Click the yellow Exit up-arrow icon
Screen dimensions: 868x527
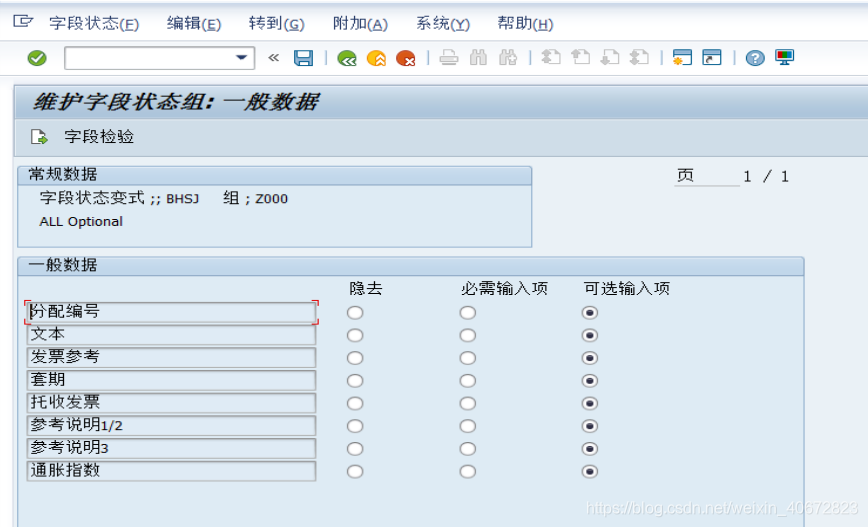point(376,58)
